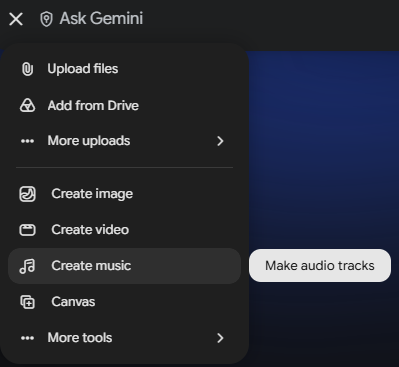Select Upload files menu entry

124,69
